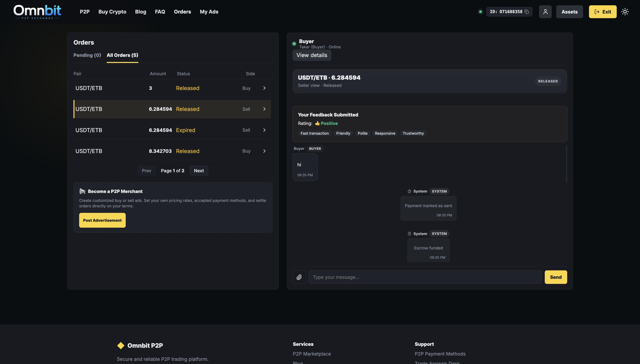Click the Support footer heading
Screen dimensions: 640x364
[424, 344]
